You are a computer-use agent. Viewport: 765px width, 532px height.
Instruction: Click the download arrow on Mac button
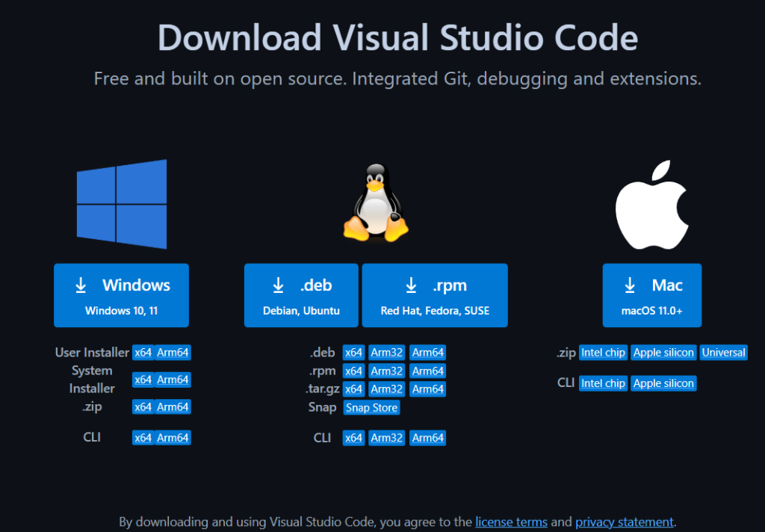[630, 285]
